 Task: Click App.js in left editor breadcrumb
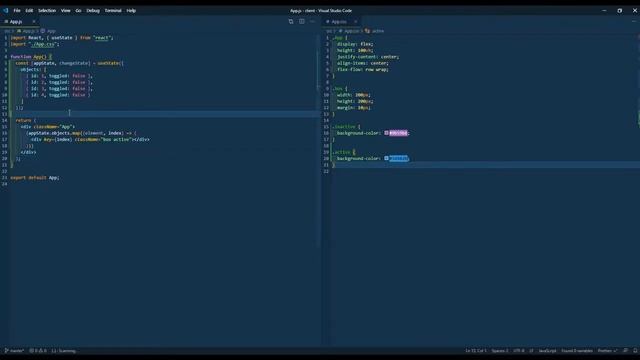(26, 31)
